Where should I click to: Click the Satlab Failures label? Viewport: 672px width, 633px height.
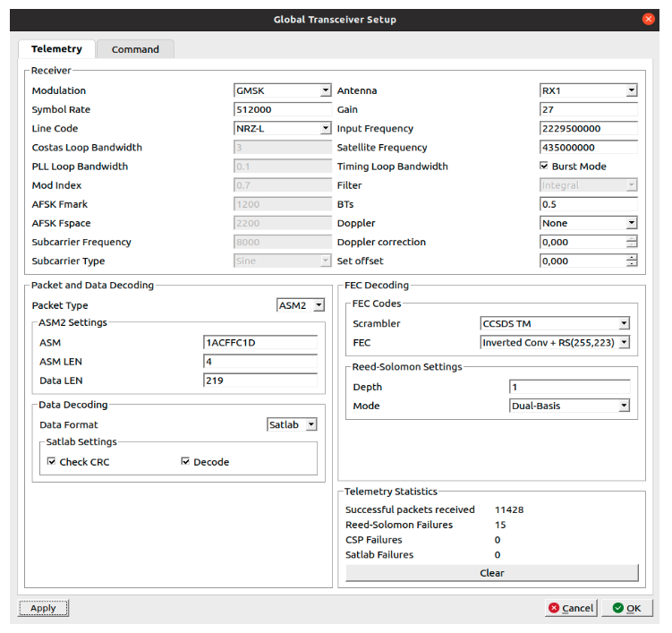[379, 555]
